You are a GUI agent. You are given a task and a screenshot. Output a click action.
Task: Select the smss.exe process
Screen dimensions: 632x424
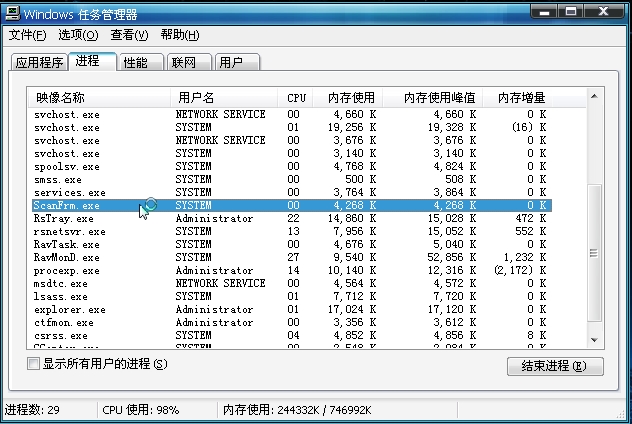pyautogui.click(x=292, y=179)
